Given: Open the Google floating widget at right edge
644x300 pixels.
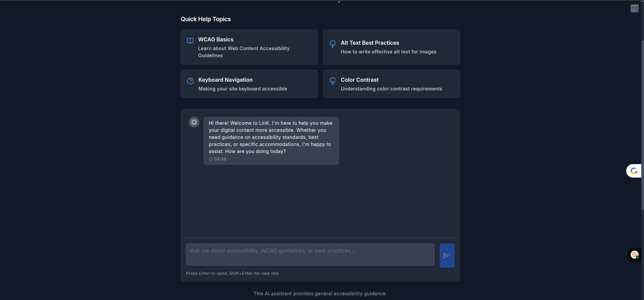Looking at the screenshot, I should [x=634, y=171].
